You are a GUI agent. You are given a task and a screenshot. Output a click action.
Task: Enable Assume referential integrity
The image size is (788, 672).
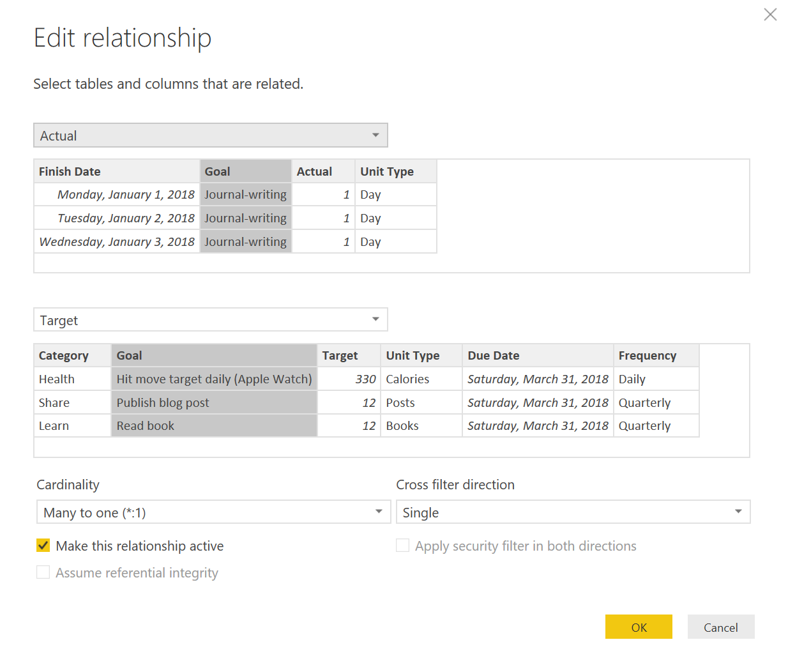pos(43,572)
